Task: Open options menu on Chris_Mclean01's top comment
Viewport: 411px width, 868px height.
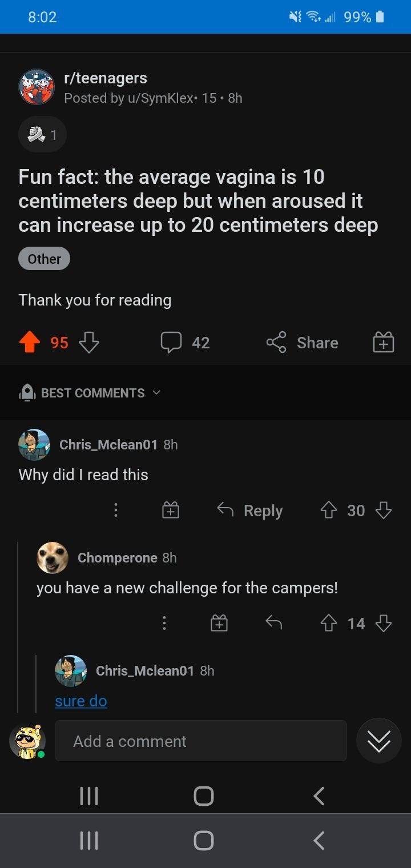Action: coord(116,510)
